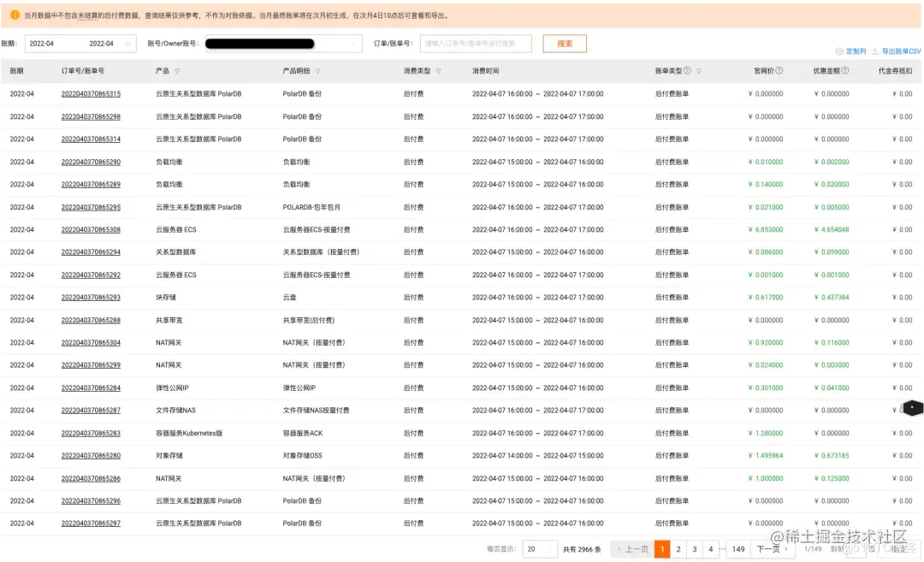
Task: Open the 定制列 customize columns link
Action: 856,52
